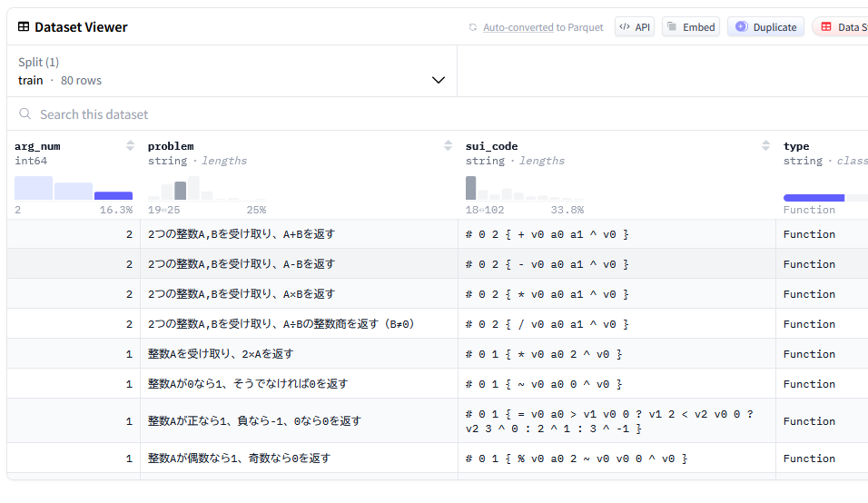Select the row 整数Aが偶数なら1
The height and width of the screenshot is (503, 868).
tap(438, 459)
